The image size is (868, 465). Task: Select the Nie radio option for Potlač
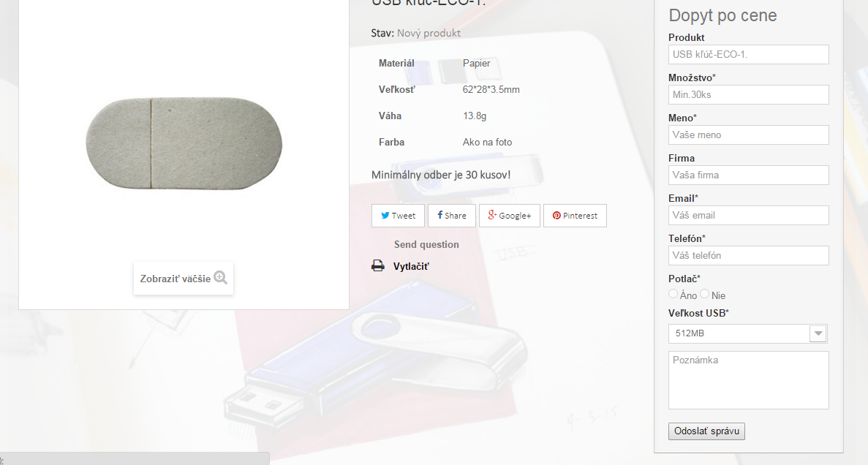click(705, 294)
